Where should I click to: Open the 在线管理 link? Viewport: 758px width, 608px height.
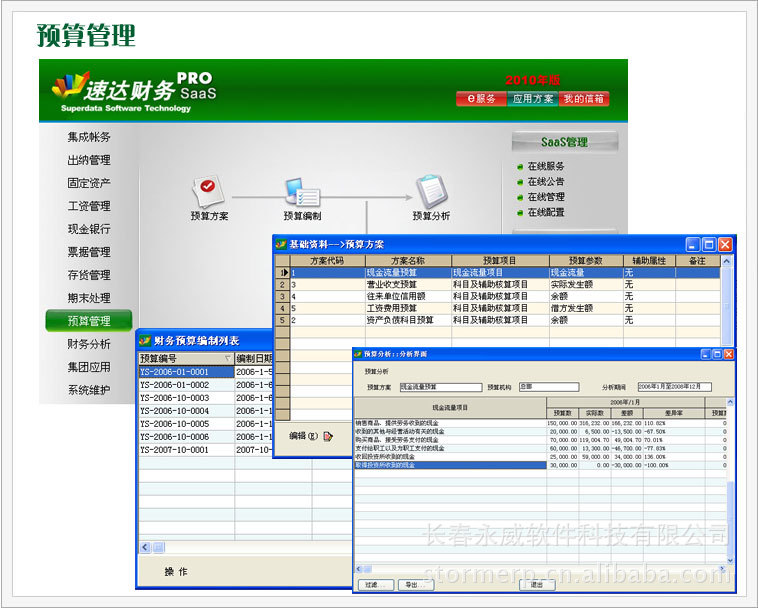(x=546, y=197)
